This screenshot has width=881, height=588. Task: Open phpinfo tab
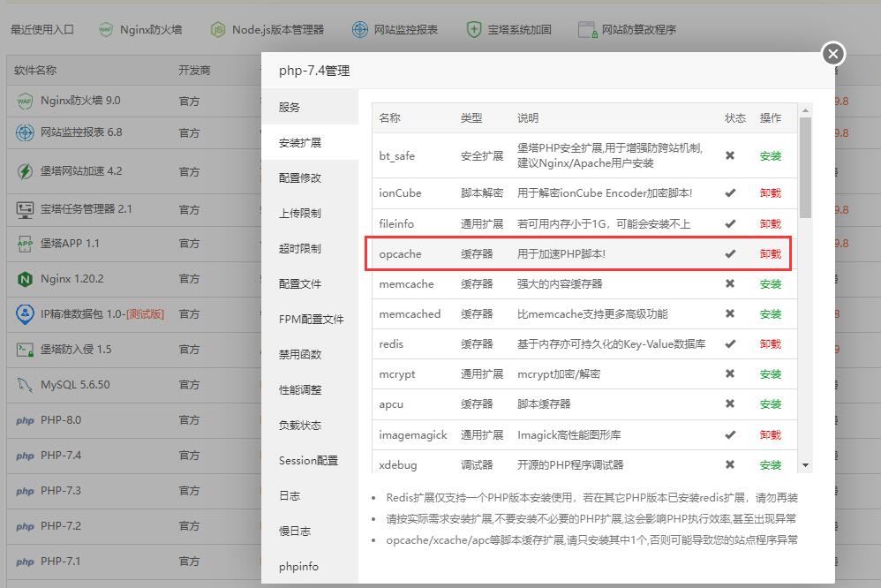(310, 567)
